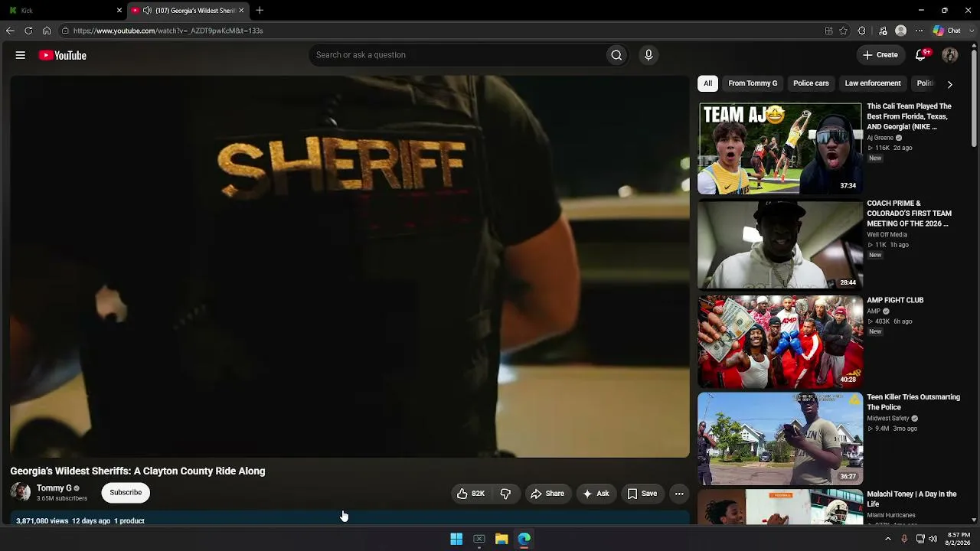Select the Police cars chip
980x551 pixels.
[x=811, y=83]
